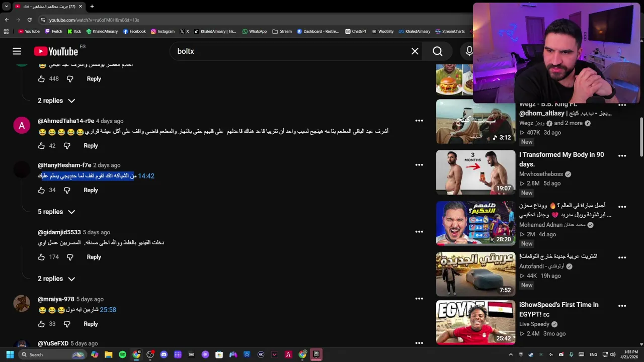This screenshot has width=644, height=362.
Task: Open the ChatGPT bookmark
Action: click(x=356, y=31)
